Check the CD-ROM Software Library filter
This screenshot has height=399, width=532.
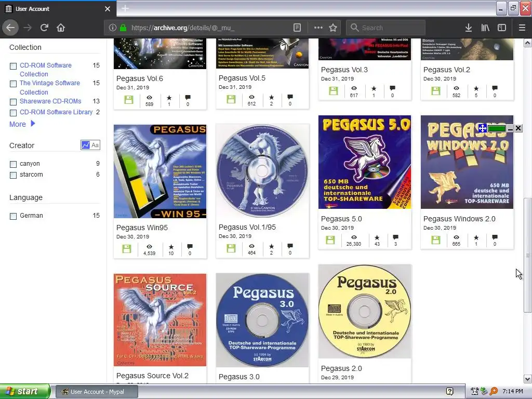tap(13, 113)
